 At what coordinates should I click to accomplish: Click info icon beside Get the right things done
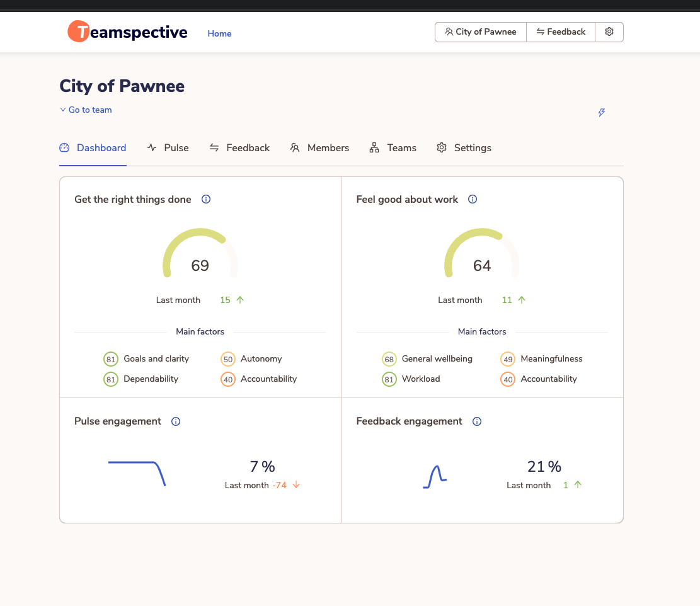(206, 200)
